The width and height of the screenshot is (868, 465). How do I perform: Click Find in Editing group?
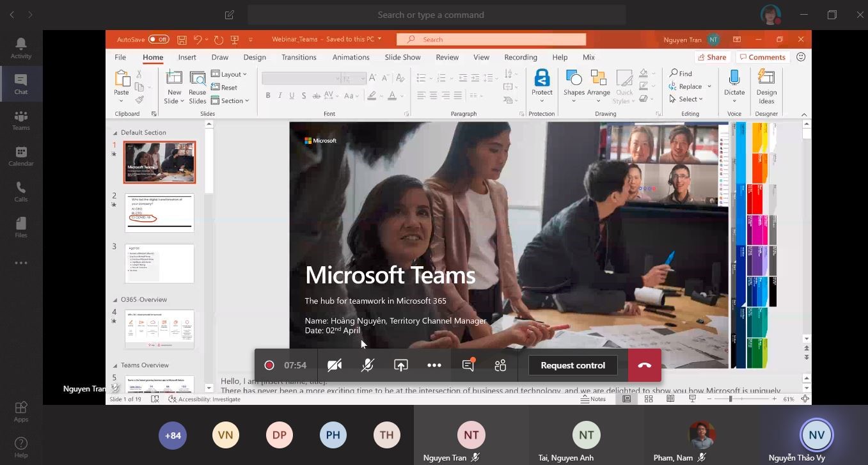point(681,74)
